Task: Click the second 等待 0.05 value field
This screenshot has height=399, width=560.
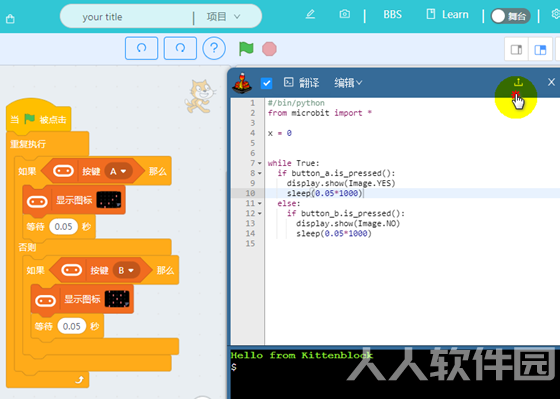Action: pyautogui.click(x=72, y=326)
